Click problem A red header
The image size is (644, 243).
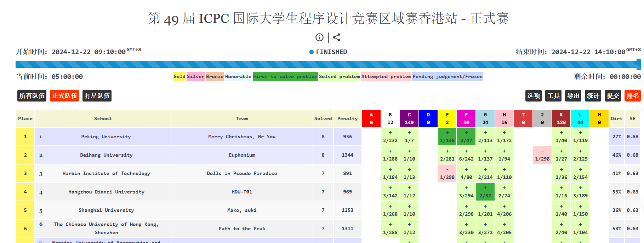371,118
